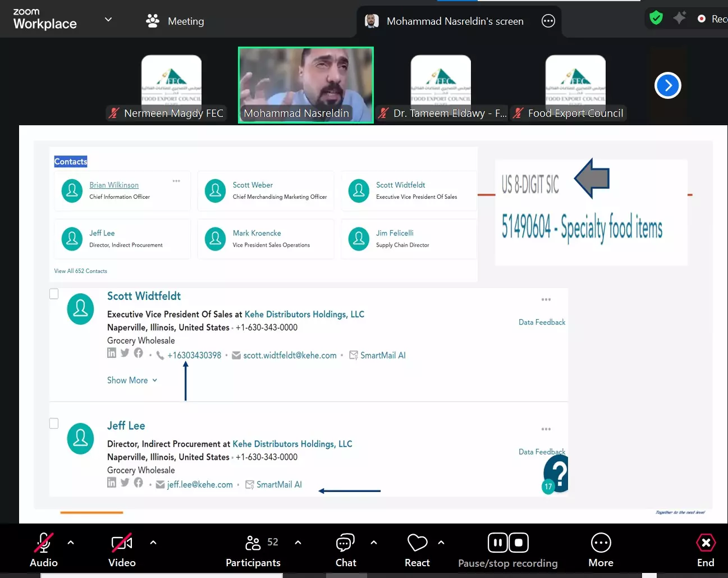Show next participants with the blue arrow
The image size is (728, 578).
tap(667, 85)
